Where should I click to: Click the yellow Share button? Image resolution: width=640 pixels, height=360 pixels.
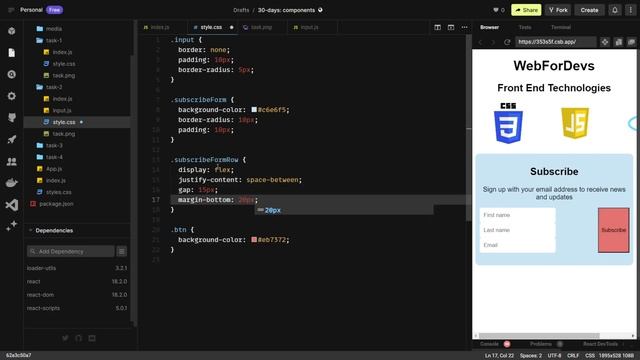[526, 10]
